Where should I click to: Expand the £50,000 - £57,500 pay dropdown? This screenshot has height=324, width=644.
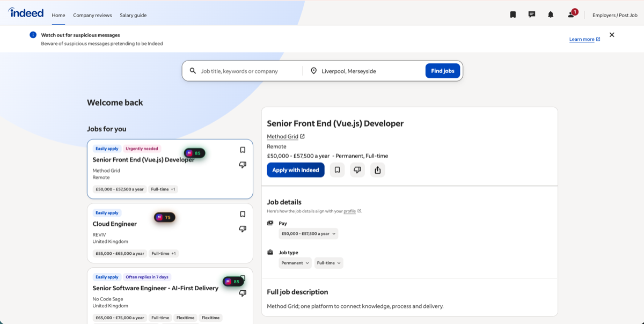click(309, 234)
